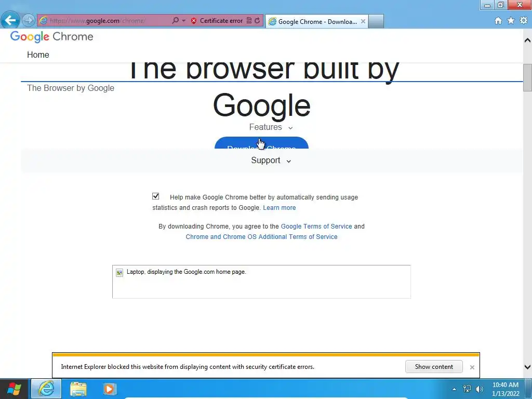Click the blue Download Chrome button
The image size is (532, 399).
pos(262,143)
